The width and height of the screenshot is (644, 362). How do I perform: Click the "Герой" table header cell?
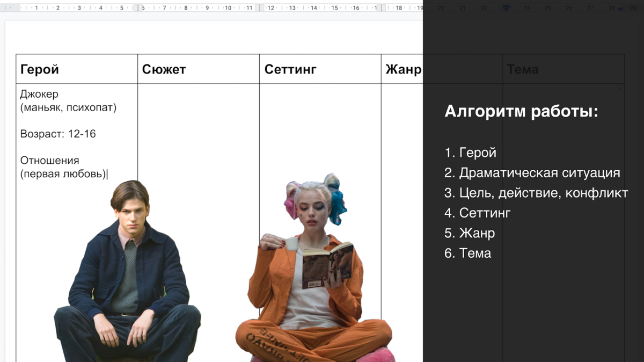point(77,69)
